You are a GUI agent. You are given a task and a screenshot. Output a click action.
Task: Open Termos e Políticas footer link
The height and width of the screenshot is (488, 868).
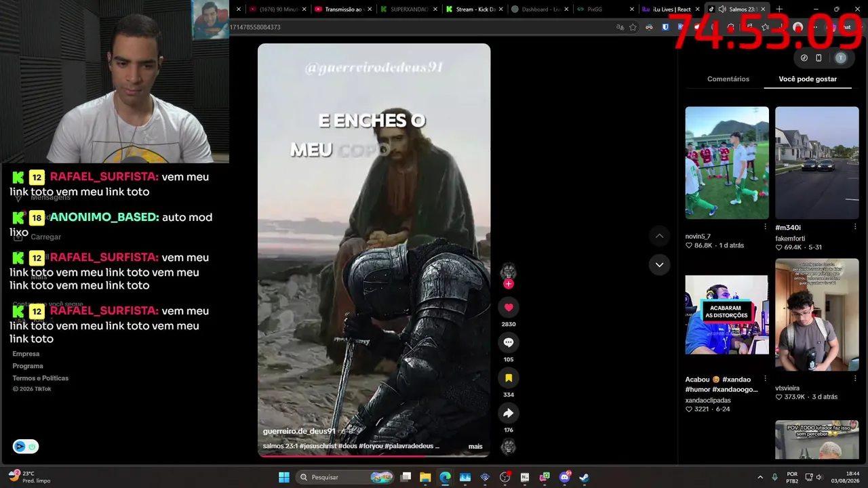tap(41, 378)
